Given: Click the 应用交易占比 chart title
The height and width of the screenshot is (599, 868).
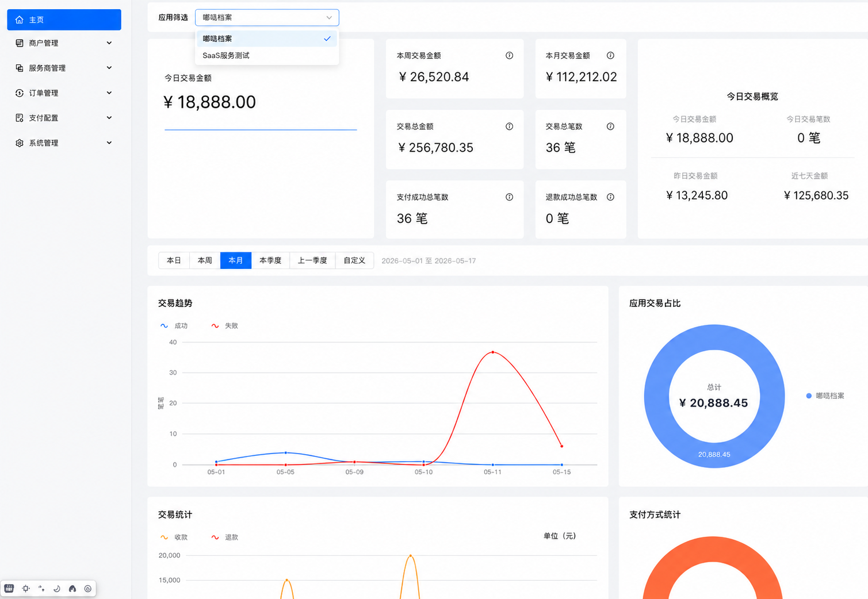Looking at the screenshot, I should click(x=655, y=304).
